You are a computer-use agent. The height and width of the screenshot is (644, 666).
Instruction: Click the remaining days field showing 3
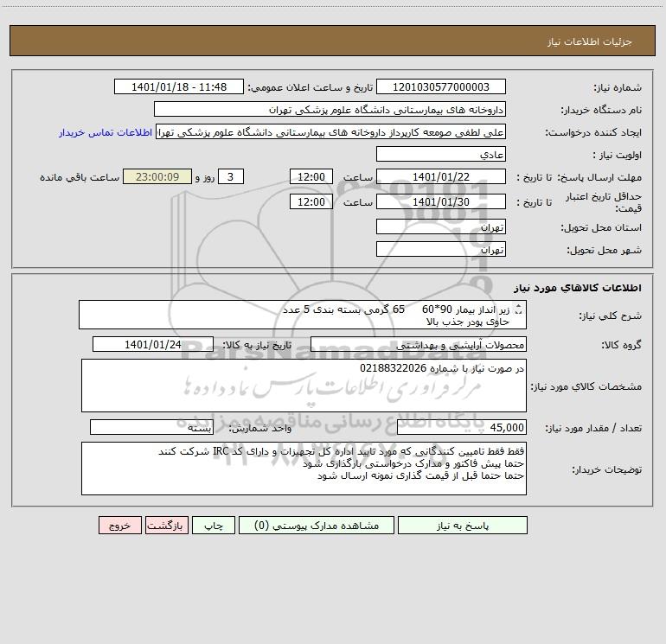click(231, 176)
